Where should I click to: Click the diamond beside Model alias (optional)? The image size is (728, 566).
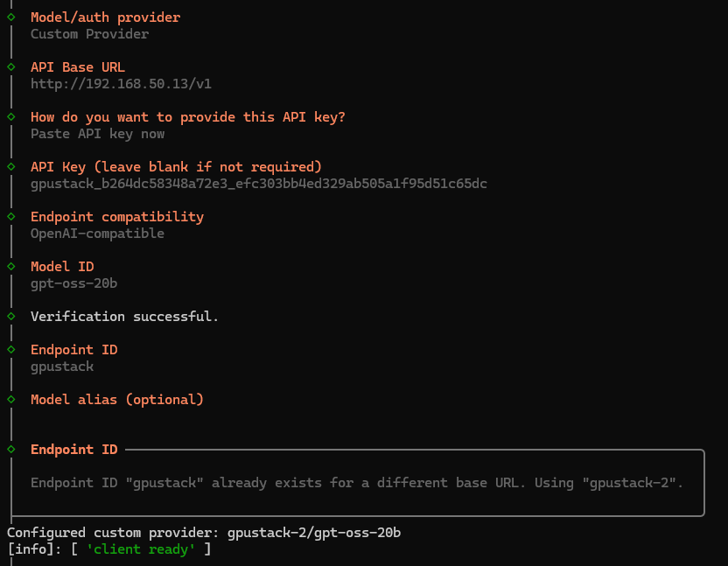(x=10, y=399)
